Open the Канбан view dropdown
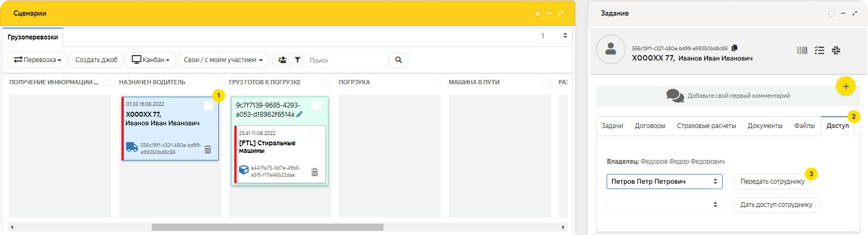868x235 pixels. pyautogui.click(x=151, y=60)
